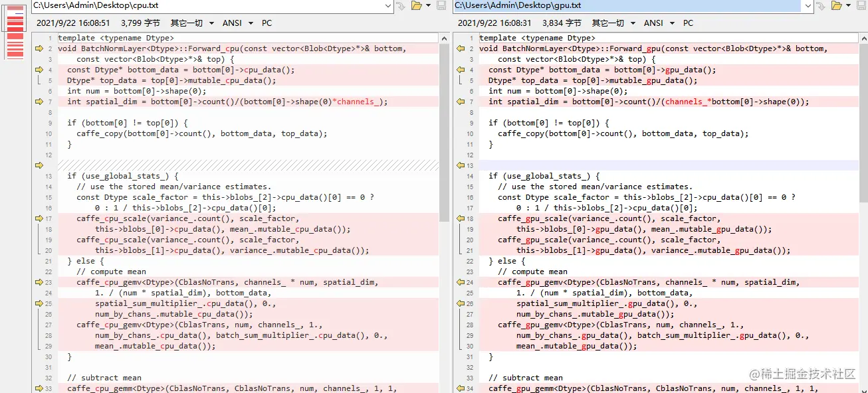Copy gpu.txt line 18 caffe_gpu_scale to left
Screen dimensions: 868x393
(460, 218)
